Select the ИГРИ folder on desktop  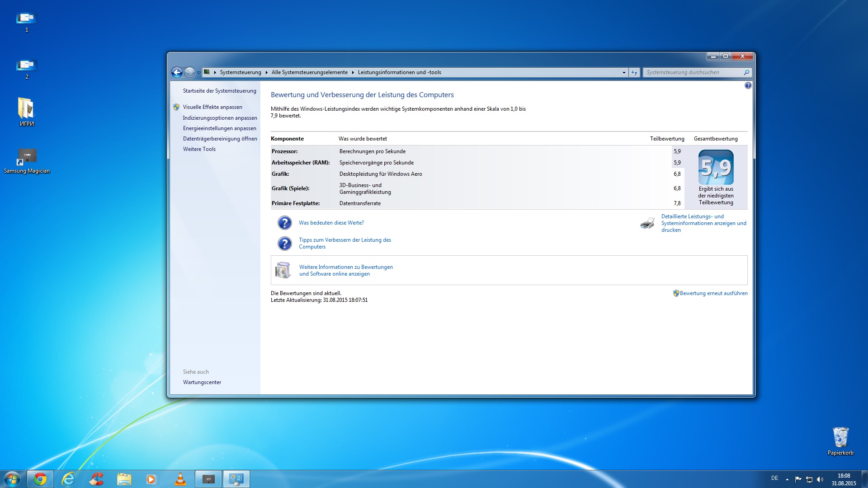(27, 112)
